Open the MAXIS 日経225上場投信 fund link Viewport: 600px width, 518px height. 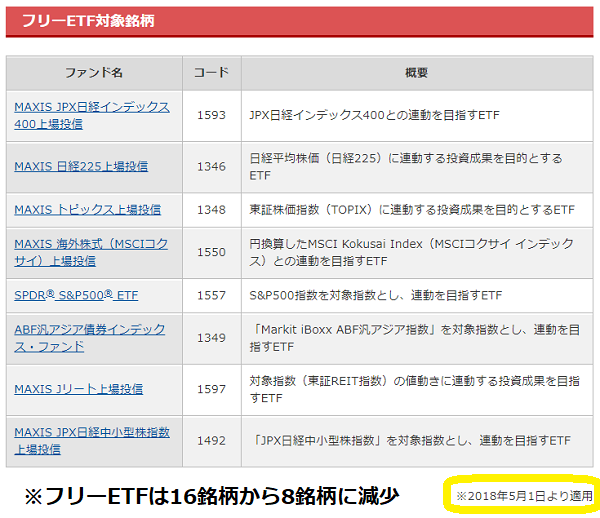(x=81, y=166)
